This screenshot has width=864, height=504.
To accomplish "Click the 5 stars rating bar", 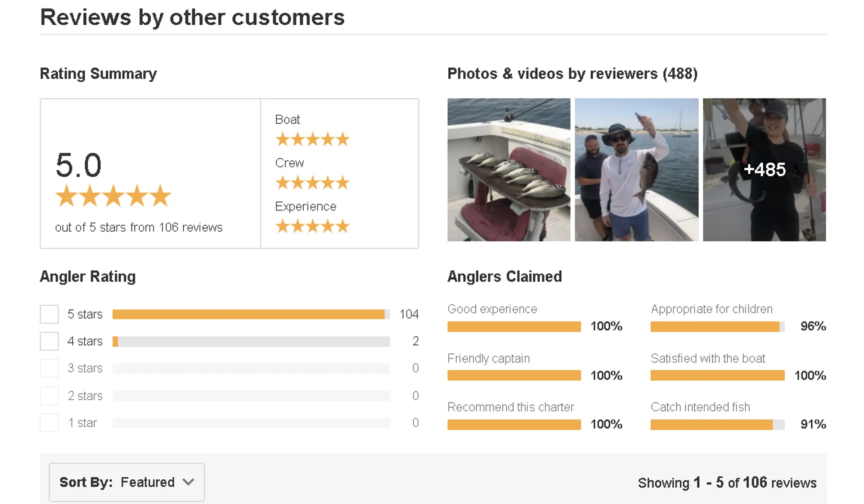I will click(251, 314).
